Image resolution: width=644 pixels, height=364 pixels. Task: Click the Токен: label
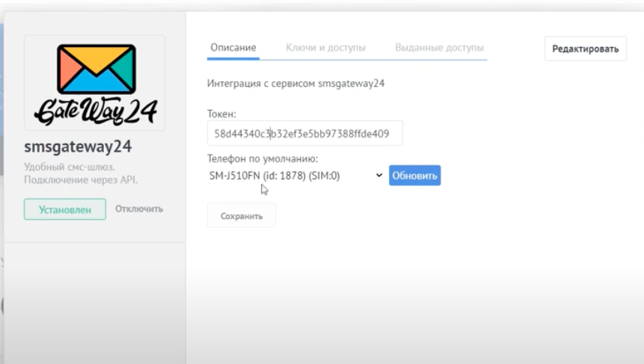(x=222, y=114)
